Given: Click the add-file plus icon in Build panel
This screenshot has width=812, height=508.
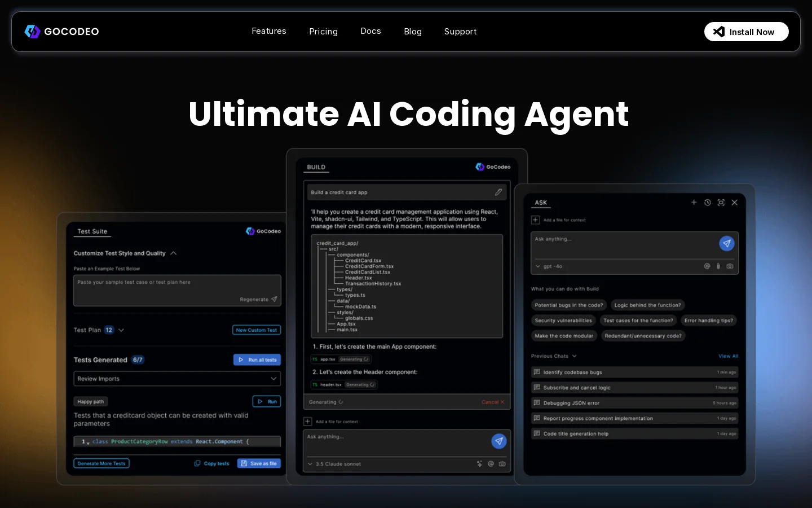Looking at the screenshot, I should (x=308, y=421).
